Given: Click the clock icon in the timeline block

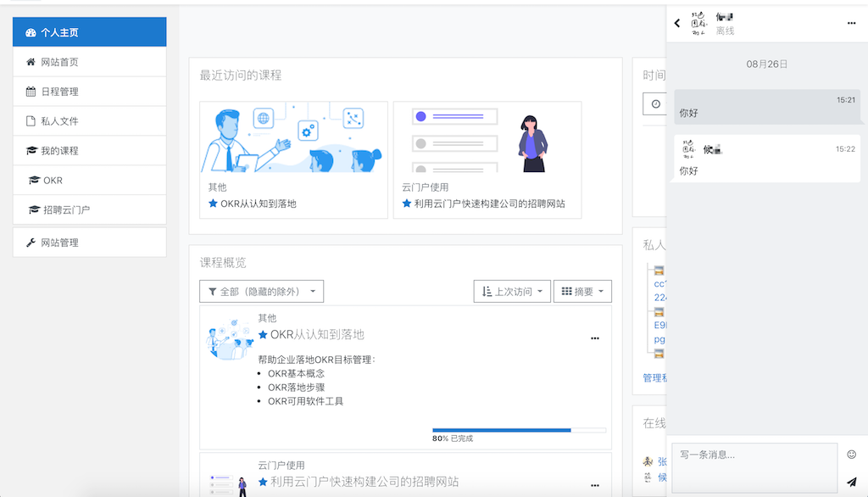Looking at the screenshot, I should coord(655,103).
